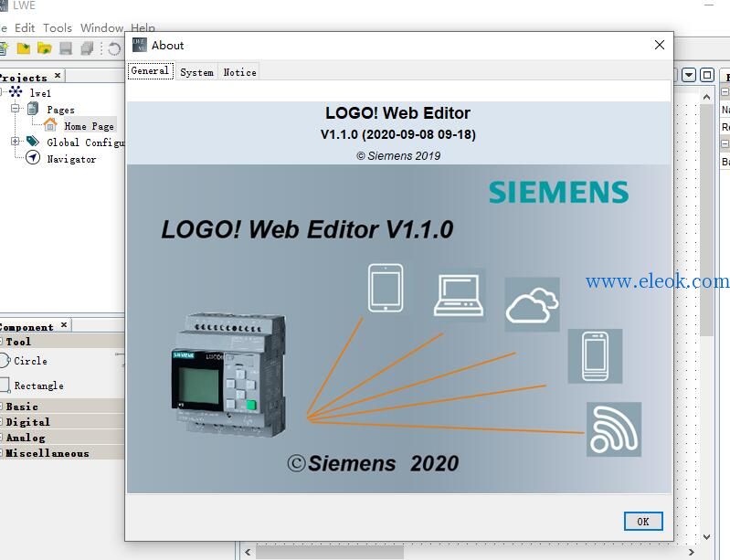Select the Pages tree label
This screenshot has height=560, width=730.
point(60,110)
